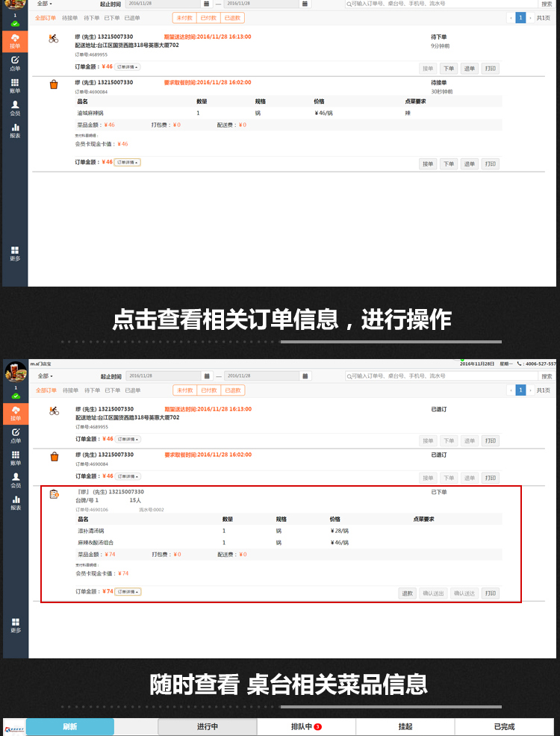Image resolution: width=560 pixels, height=736 pixels.
Task: Click the 退款 button on the table order
Action: [407, 593]
